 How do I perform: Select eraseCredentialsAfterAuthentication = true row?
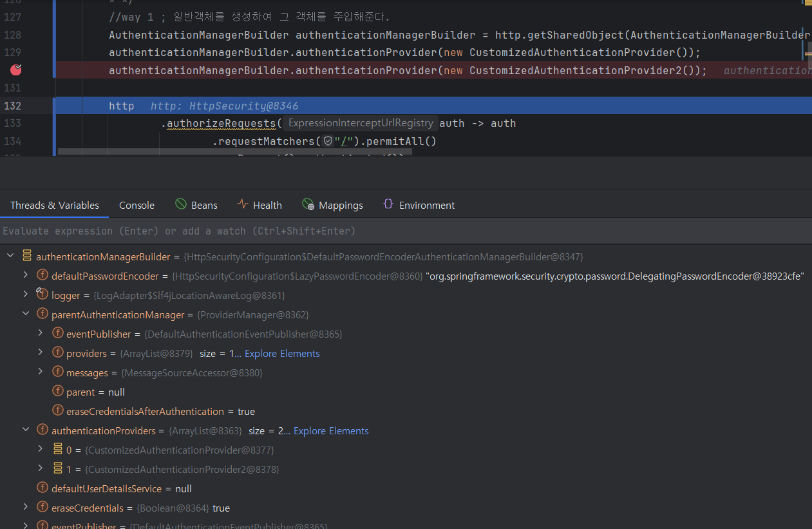406,411
